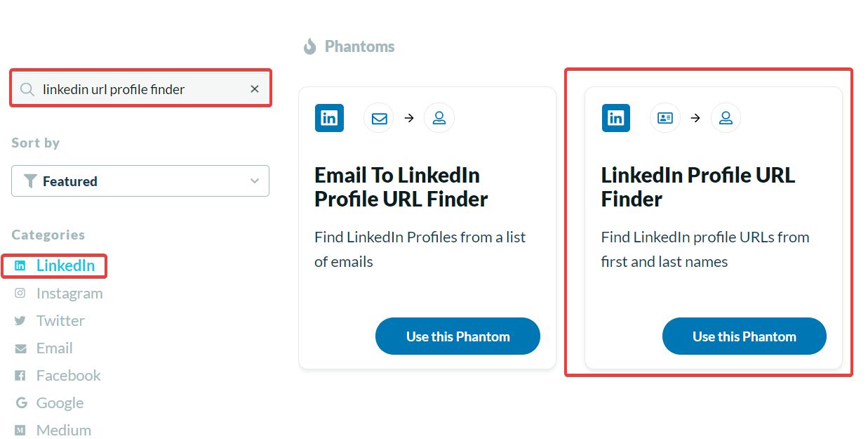The image size is (868, 439).
Task: Use this Phantom for Email To LinkedIn
Action: (458, 336)
